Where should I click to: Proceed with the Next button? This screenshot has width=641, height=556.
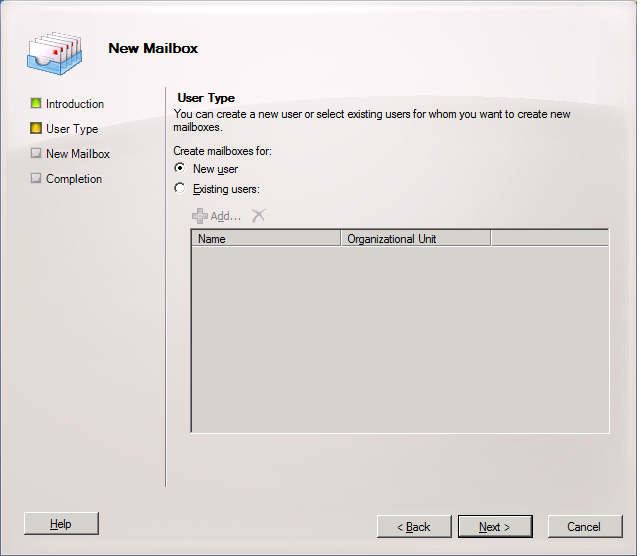click(x=495, y=527)
